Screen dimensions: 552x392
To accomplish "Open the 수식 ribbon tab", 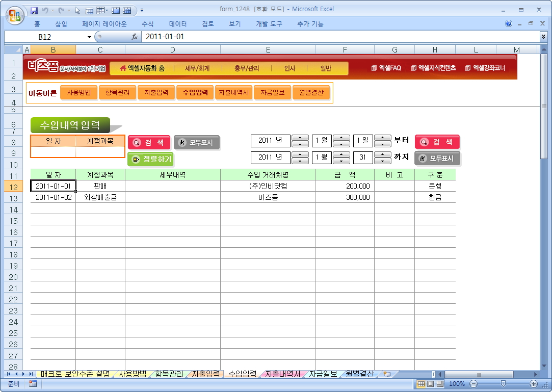I will click(x=147, y=24).
